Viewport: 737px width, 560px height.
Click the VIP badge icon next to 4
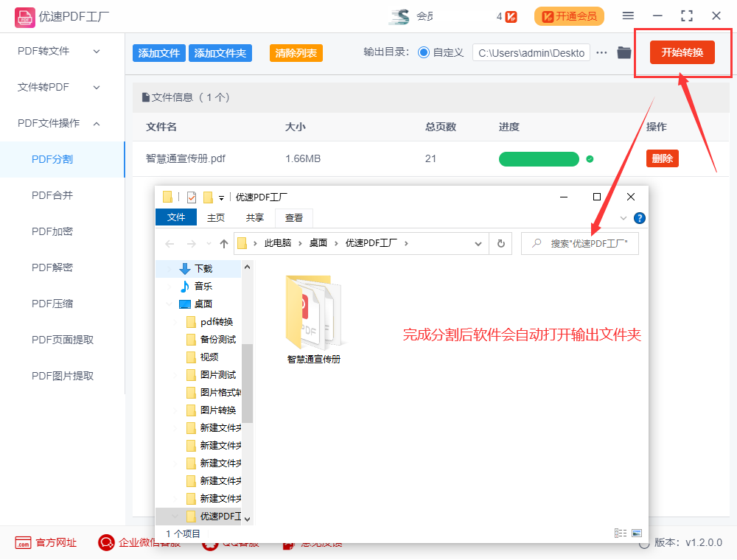click(x=511, y=17)
